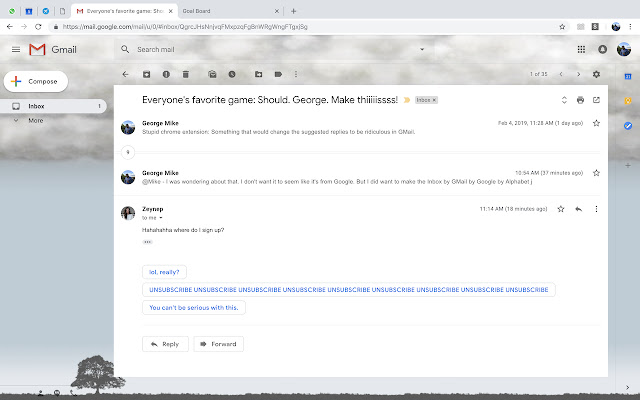The width and height of the screenshot is (640, 400).
Task: Reload the page
Action: pos(38,27)
